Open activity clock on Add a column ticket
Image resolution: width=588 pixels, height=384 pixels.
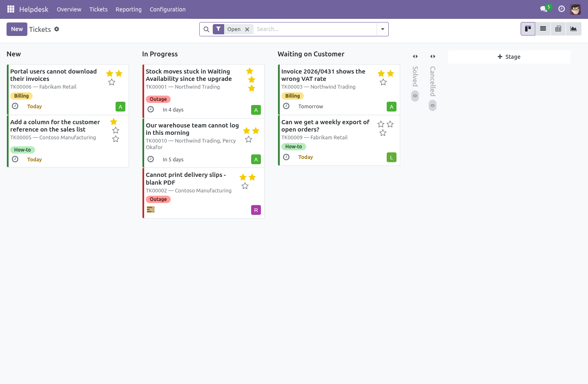pyautogui.click(x=15, y=159)
